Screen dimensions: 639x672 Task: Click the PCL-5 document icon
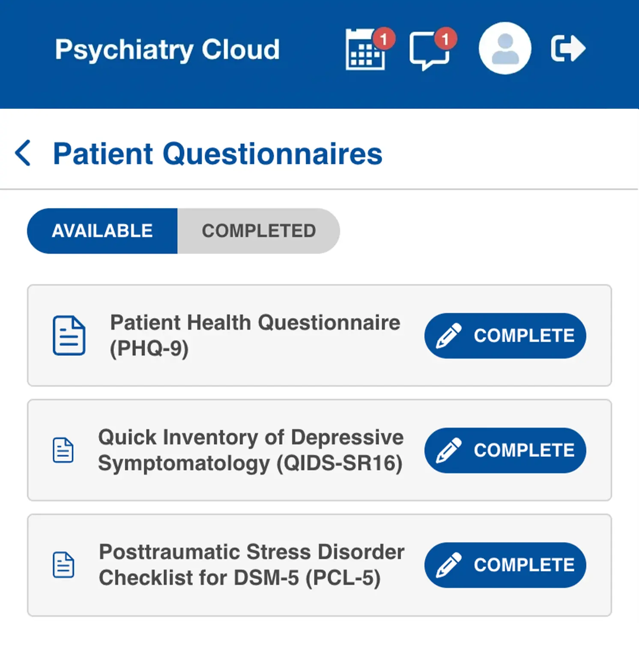pos(63,565)
